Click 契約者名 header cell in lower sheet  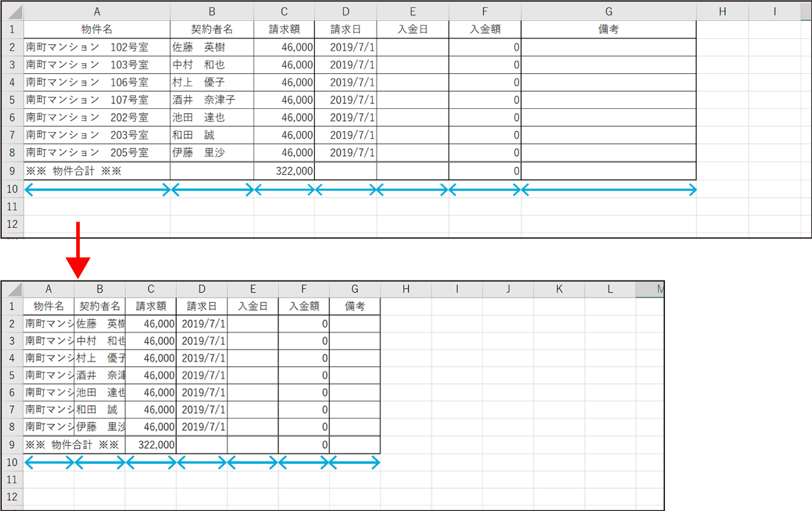click(100, 306)
